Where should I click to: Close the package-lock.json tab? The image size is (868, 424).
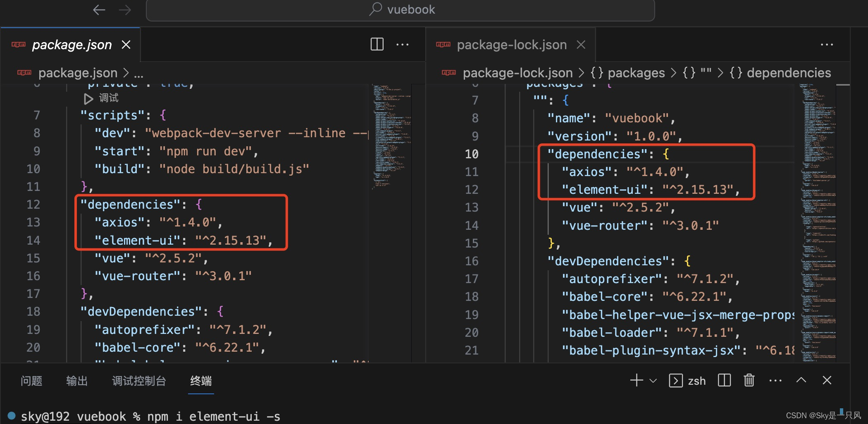coord(581,45)
